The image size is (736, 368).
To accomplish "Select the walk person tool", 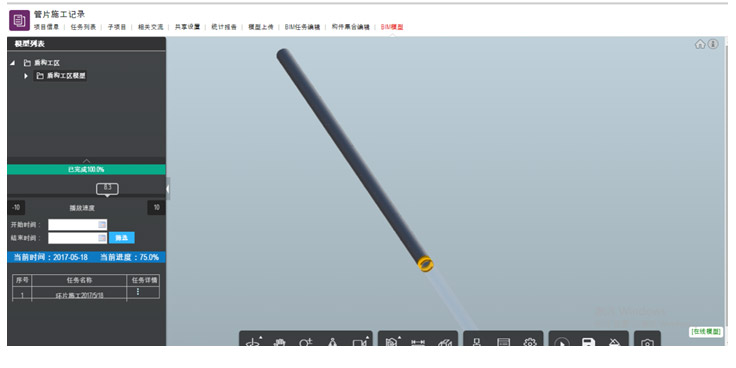I will (333, 343).
